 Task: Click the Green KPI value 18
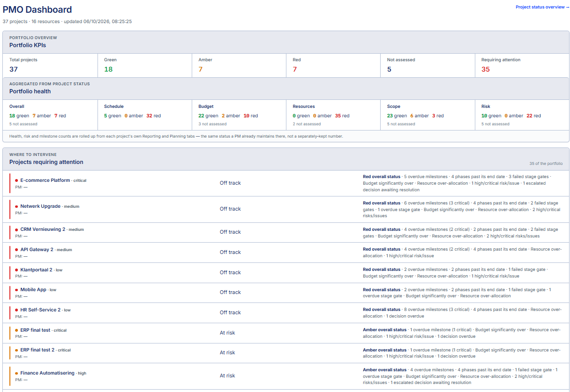[x=108, y=69]
